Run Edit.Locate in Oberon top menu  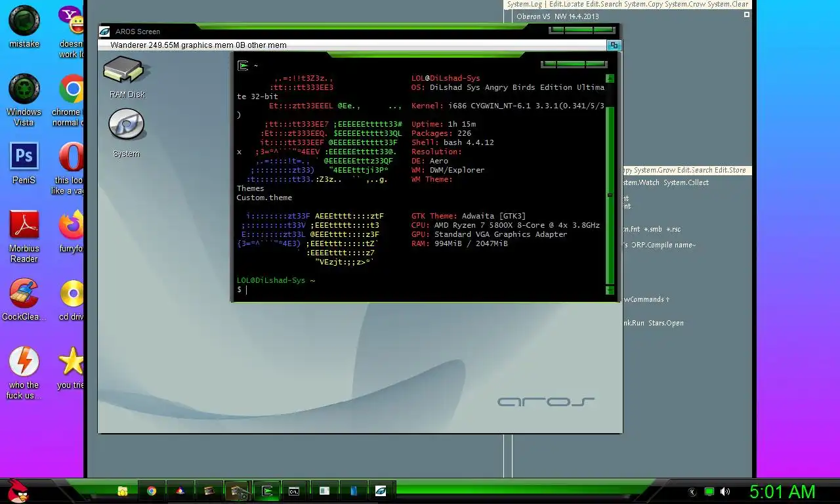click(x=566, y=4)
